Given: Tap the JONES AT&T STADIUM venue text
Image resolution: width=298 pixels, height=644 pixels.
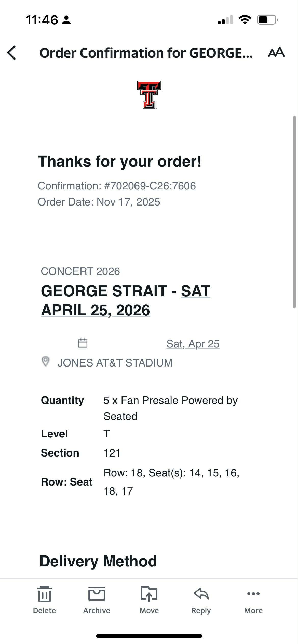Looking at the screenshot, I should pyautogui.click(x=115, y=363).
